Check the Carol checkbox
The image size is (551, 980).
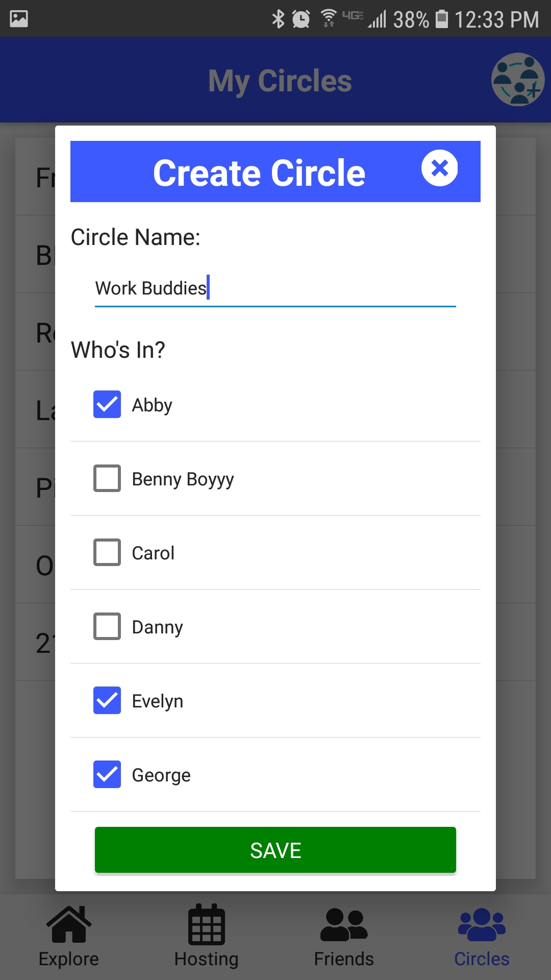click(107, 552)
